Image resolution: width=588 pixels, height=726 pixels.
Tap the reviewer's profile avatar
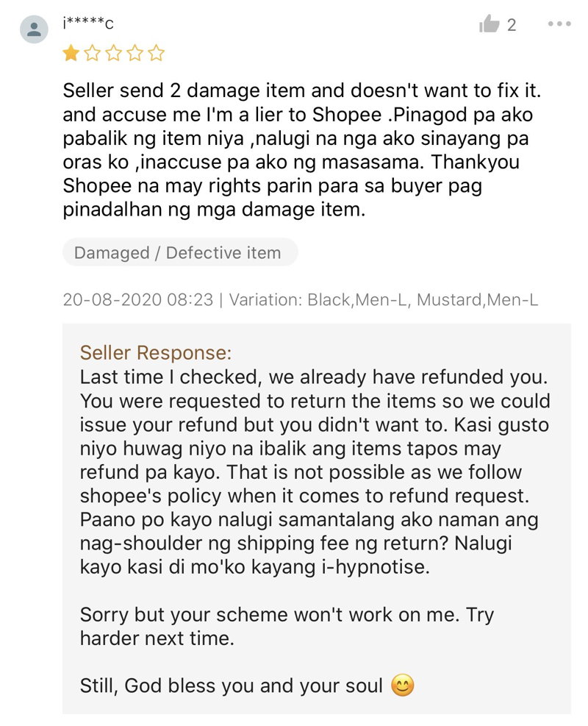pyautogui.click(x=34, y=29)
